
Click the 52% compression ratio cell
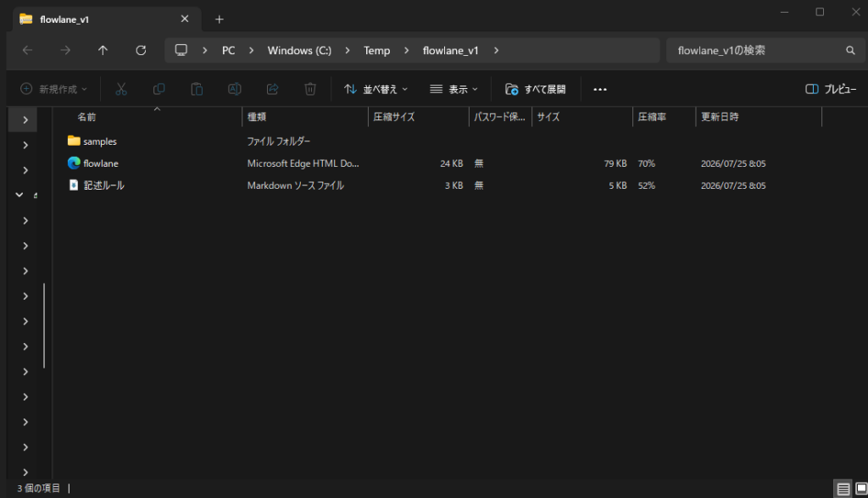[646, 185]
